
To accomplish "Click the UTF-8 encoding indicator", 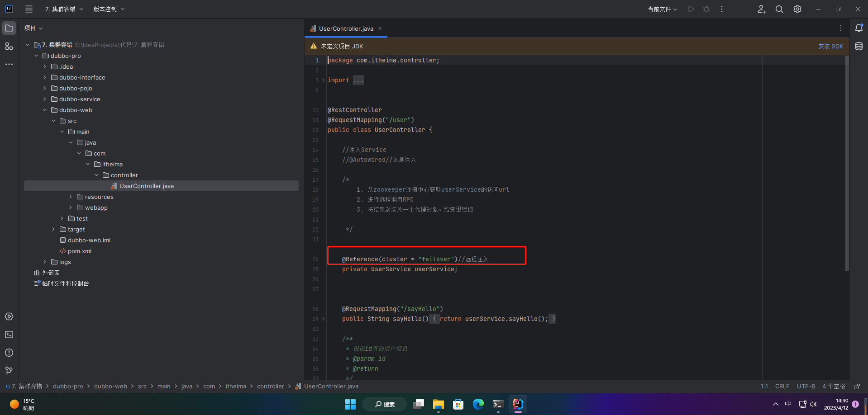I will coord(806,387).
